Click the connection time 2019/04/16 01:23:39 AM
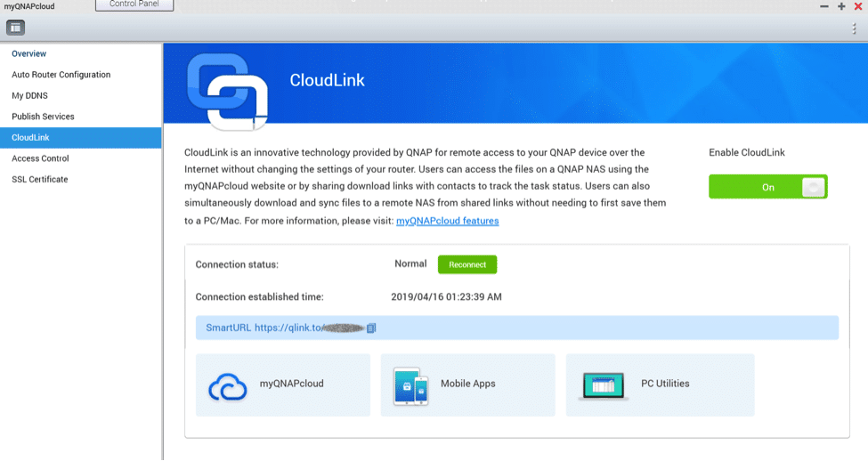This screenshot has height=461, width=868. pyautogui.click(x=446, y=297)
